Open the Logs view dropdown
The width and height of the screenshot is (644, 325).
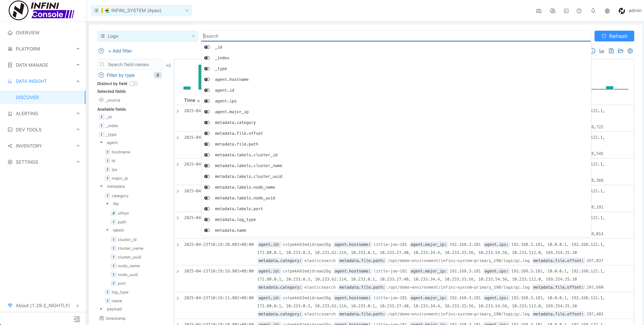(148, 36)
